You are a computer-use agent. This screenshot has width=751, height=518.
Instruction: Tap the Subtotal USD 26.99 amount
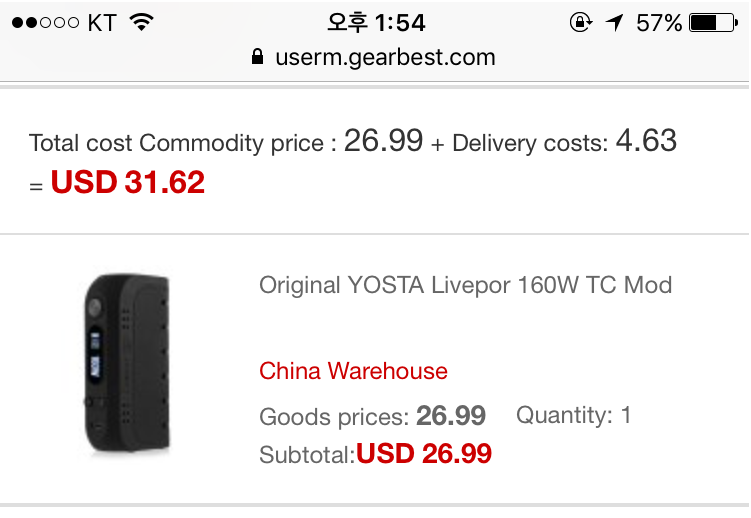424,454
